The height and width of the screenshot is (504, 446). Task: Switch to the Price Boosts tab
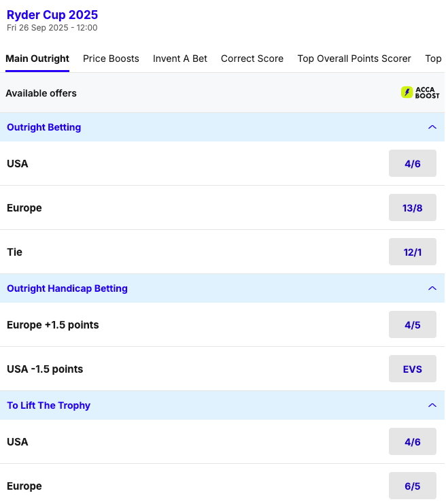click(111, 58)
